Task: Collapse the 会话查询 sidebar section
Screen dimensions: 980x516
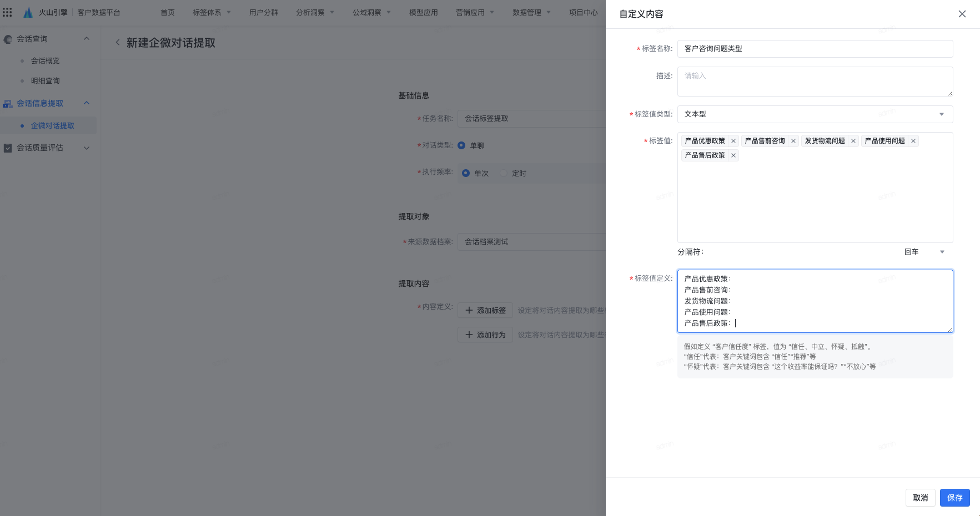Action: (x=87, y=39)
